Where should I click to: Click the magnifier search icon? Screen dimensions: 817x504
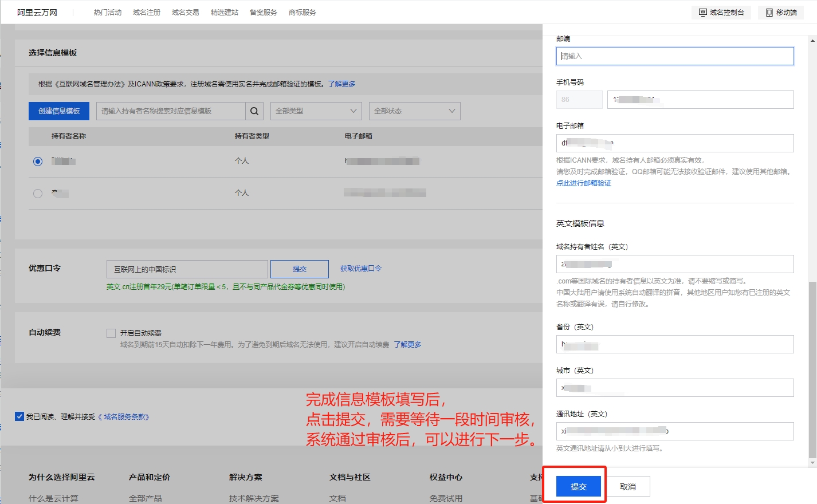coord(254,111)
